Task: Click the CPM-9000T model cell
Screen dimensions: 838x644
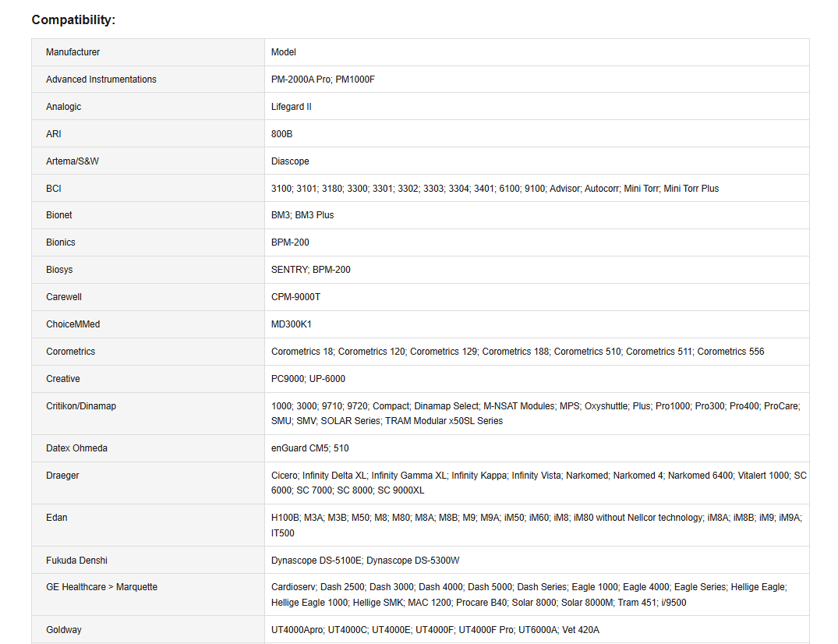Action: pos(295,297)
